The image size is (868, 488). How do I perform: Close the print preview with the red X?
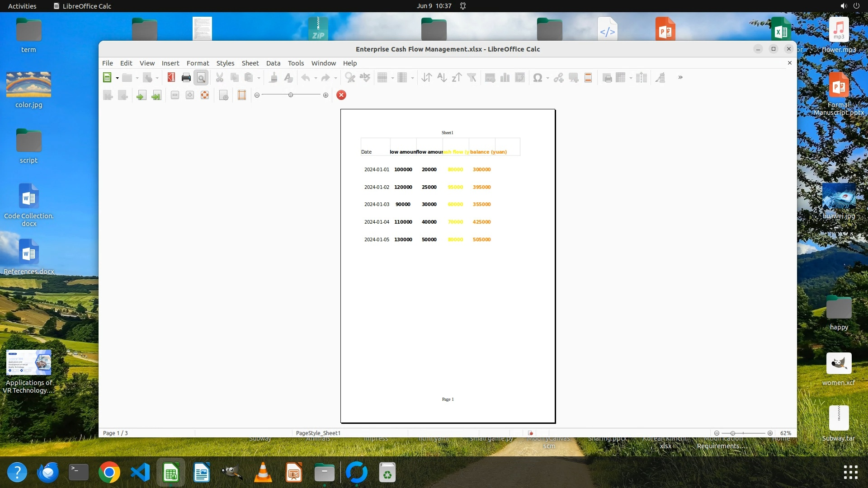pos(341,95)
